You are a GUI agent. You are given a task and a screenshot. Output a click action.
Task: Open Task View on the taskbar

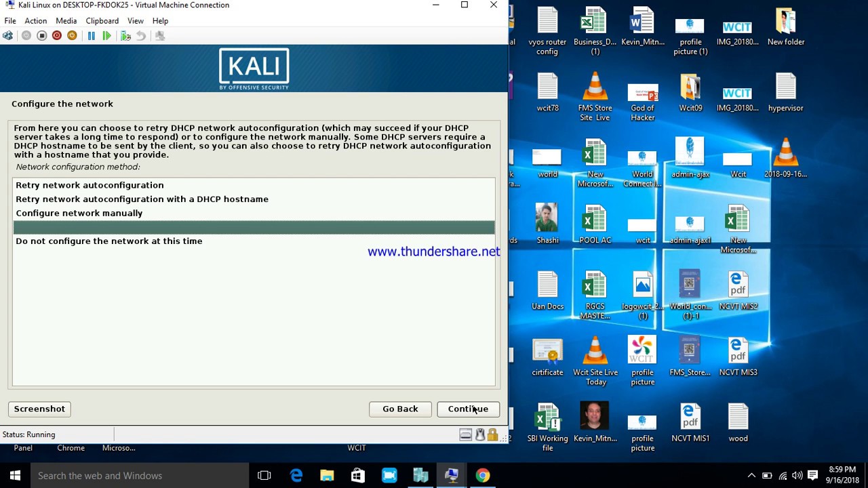(x=264, y=476)
